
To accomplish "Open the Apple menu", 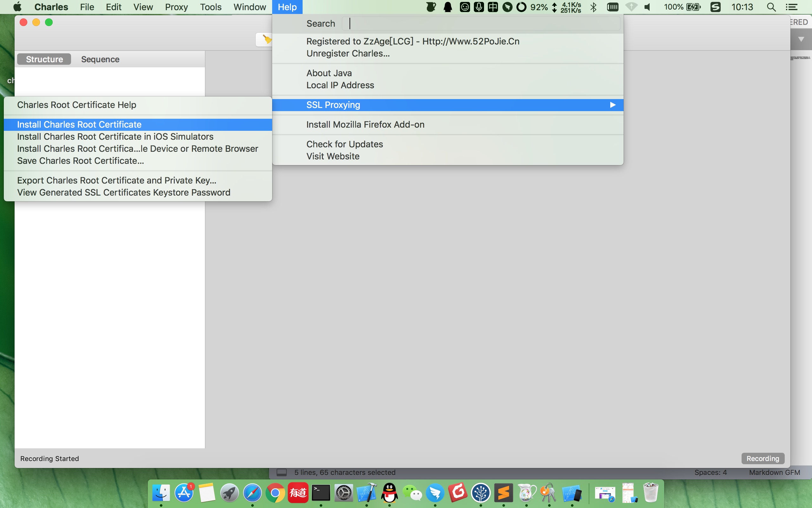I will [17, 7].
